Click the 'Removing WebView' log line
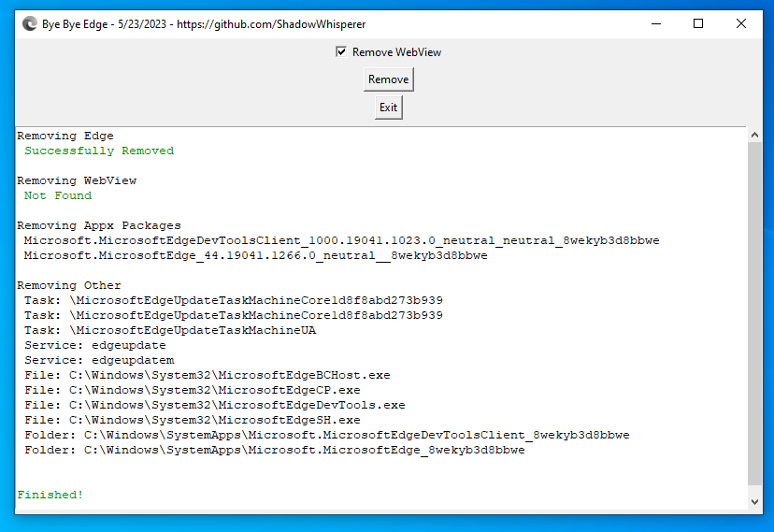This screenshot has width=774, height=532. click(x=77, y=180)
